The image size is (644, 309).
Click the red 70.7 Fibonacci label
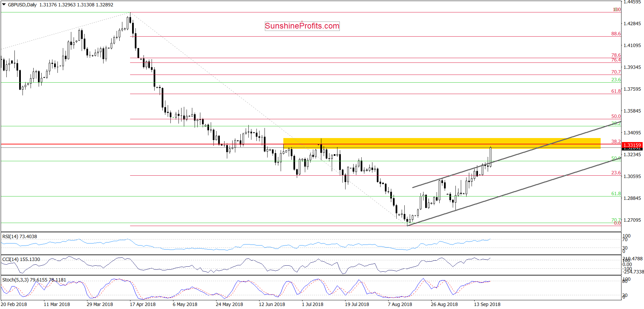(x=616, y=72)
